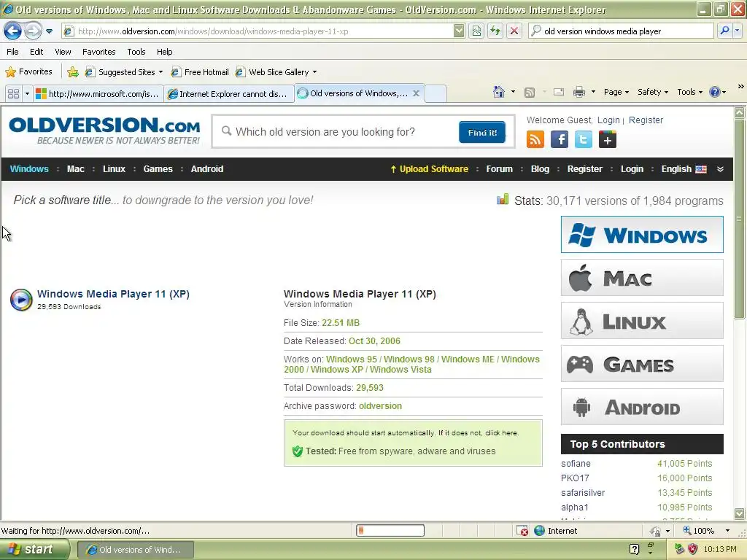Click the Windows Media Player round icon
The image size is (747, 560).
(21, 300)
